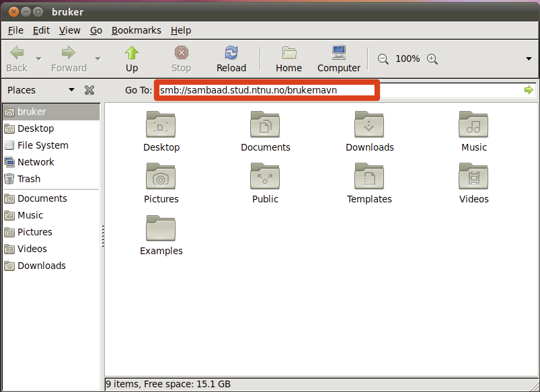Select Pictures bookmark in sidebar
Screen dimensions: 540x392
click(51, 232)
